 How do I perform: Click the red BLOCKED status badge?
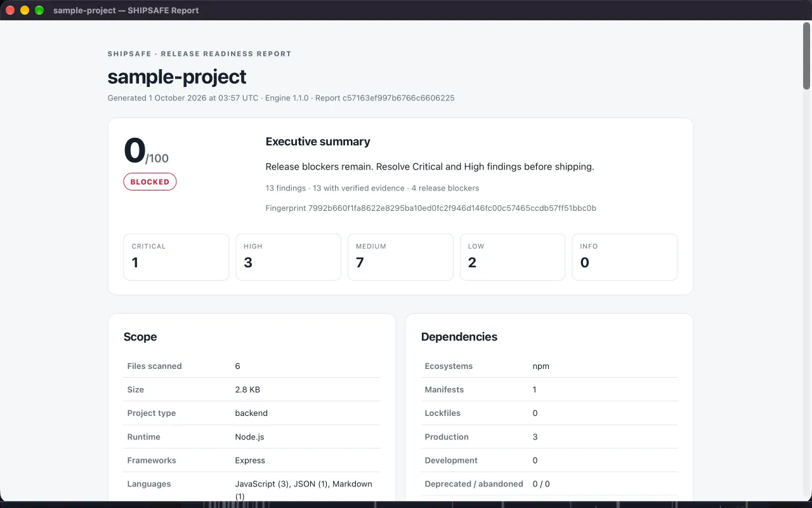(150, 182)
